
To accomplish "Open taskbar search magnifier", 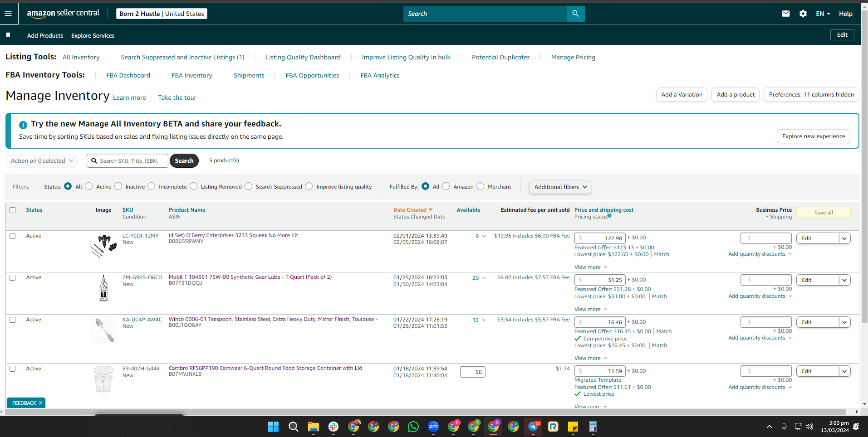I will (x=294, y=427).
